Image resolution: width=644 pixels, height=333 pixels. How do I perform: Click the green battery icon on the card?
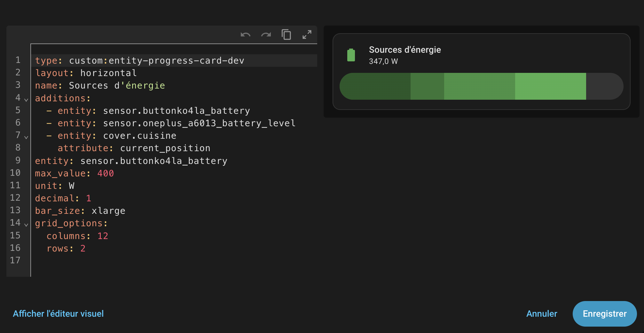351,55
